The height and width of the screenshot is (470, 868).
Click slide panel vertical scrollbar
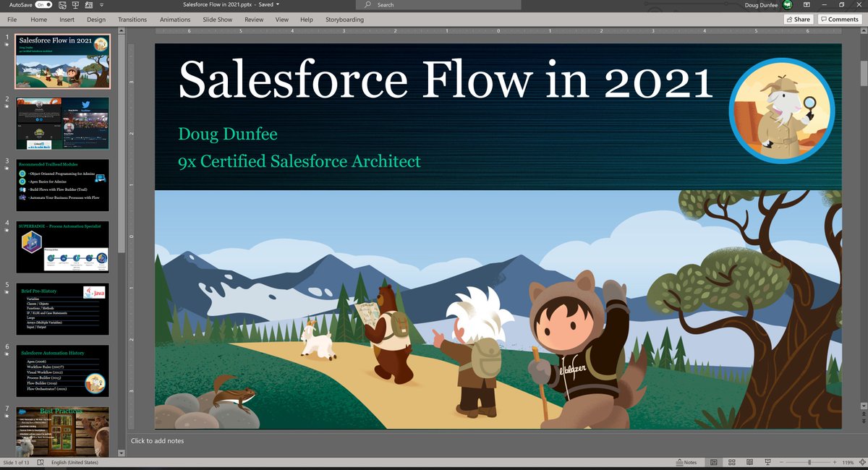pos(122,145)
